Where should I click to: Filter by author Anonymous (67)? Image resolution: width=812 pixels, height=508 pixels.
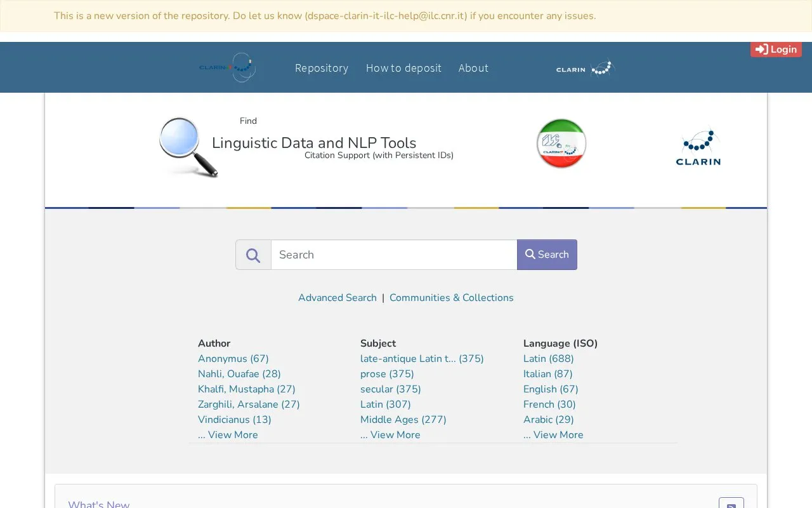(x=233, y=359)
